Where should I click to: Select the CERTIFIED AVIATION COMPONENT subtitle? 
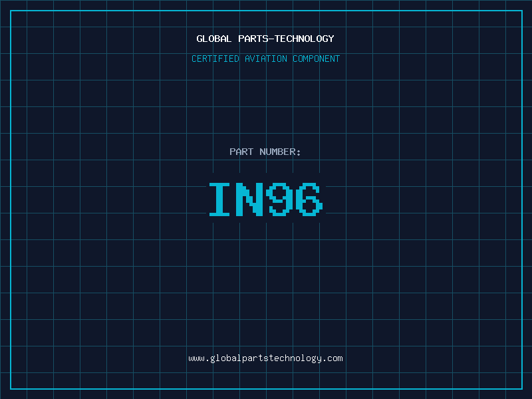click(265, 59)
